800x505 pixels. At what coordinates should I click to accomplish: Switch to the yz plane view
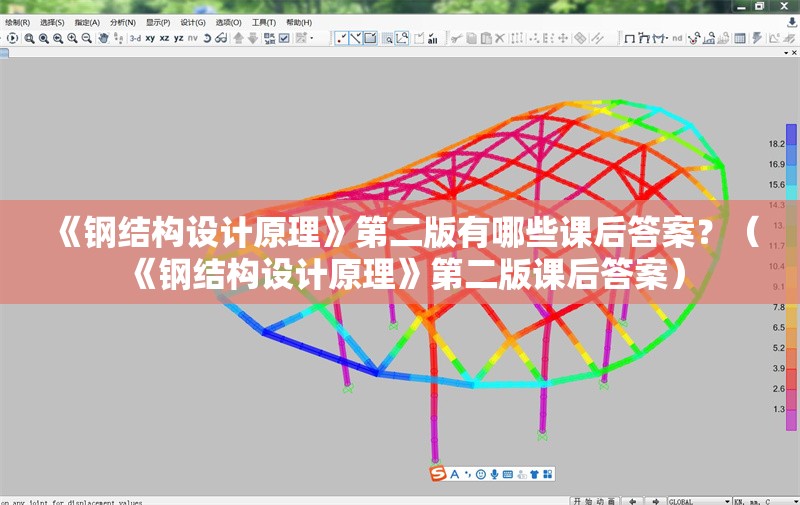[179, 38]
